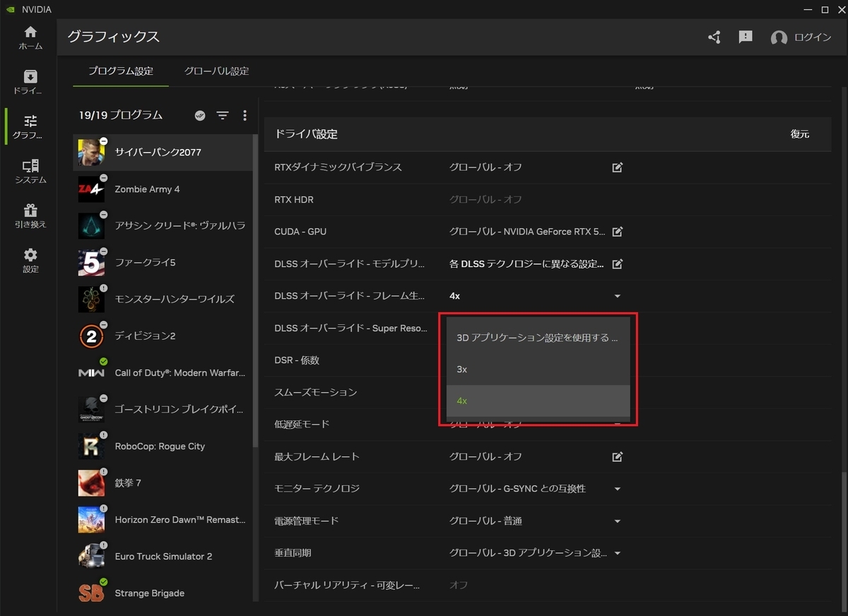This screenshot has height=616, width=848.
Task: Select the Zombie Army 4 game icon
Action: point(92,189)
